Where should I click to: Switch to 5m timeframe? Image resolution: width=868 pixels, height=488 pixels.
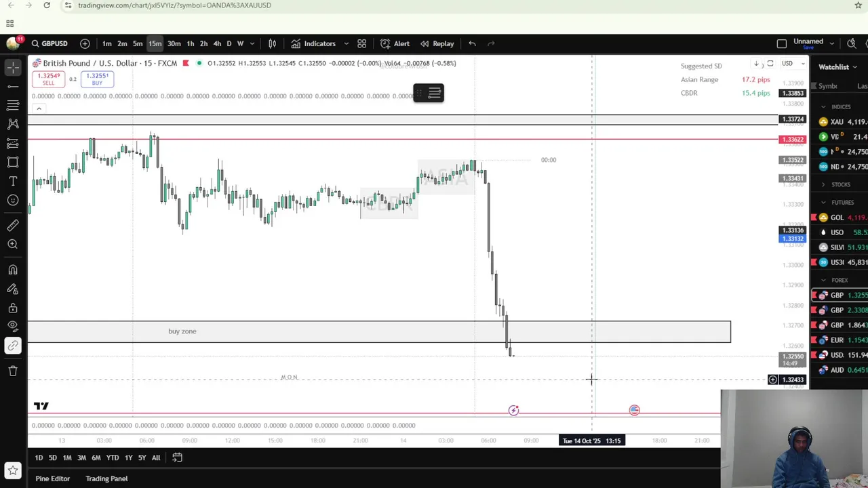point(138,43)
